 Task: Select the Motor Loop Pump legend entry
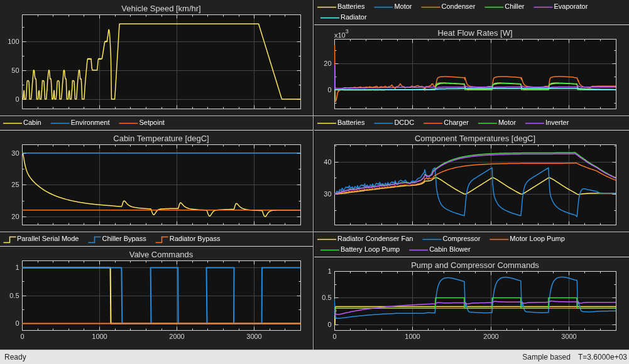tap(527, 238)
